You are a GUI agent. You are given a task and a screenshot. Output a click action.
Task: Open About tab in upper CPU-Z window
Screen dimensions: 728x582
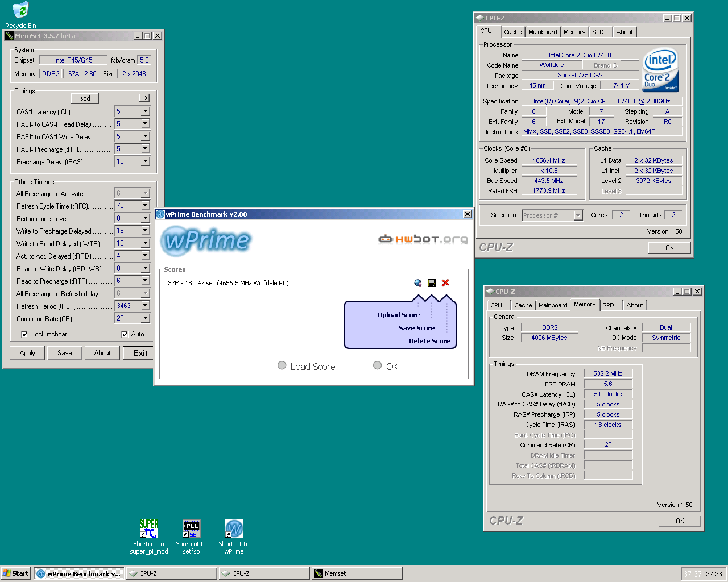click(624, 32)
